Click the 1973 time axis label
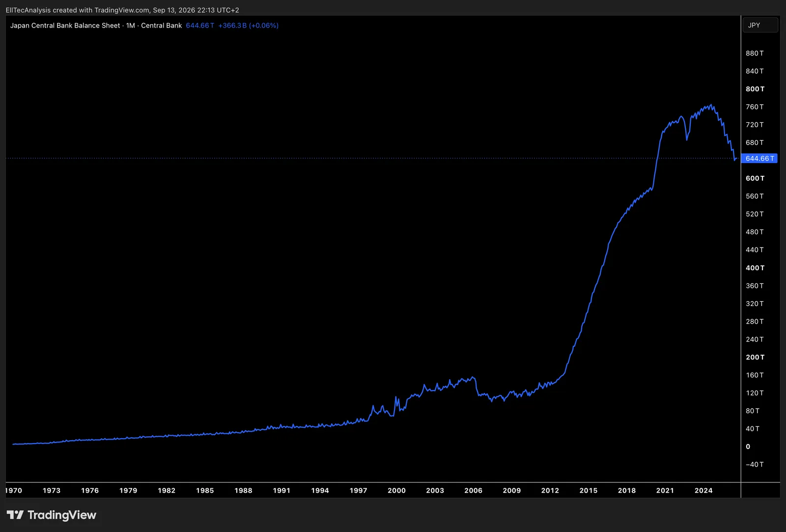The image size is (786, 532). click(x=52, y=490)
